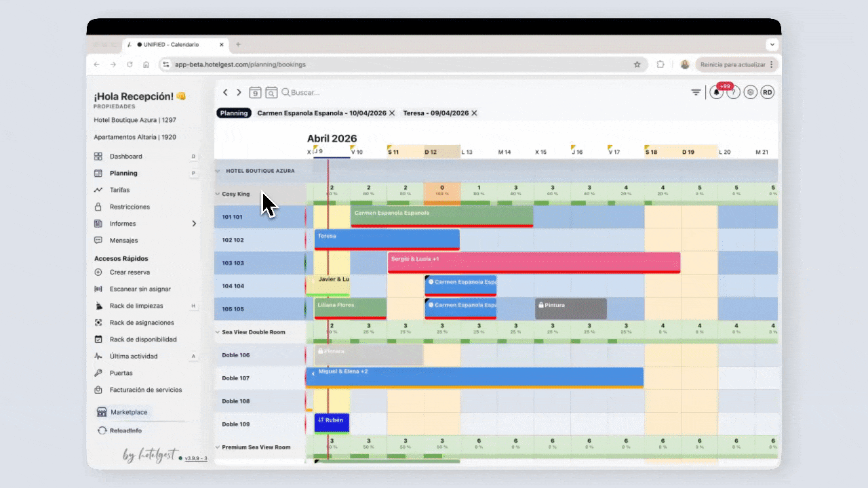Select the Planning sidebar menu item
Screen dimensions: 868x488
pyautogui.click(x=123, y=173)
